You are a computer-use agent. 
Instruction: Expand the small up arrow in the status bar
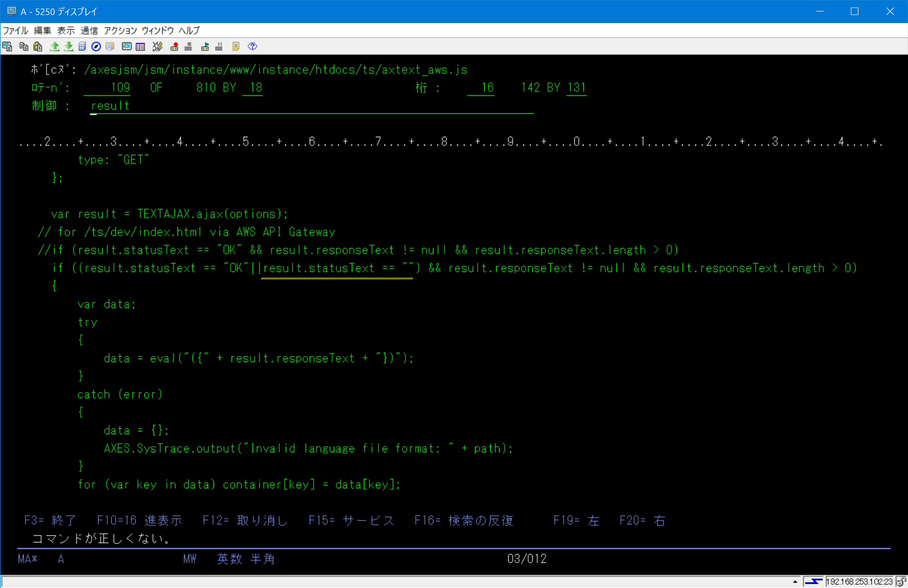[795, 581]
